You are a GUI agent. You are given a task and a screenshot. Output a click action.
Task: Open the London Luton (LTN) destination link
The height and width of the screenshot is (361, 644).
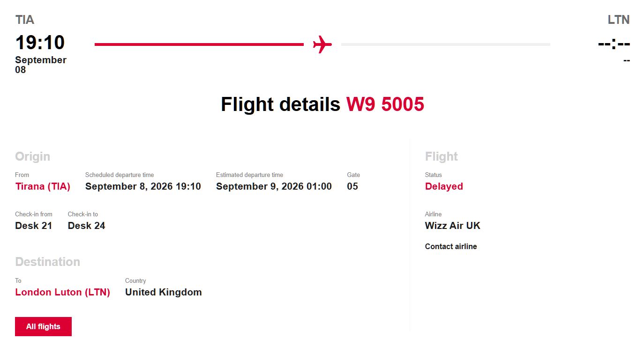pyautogui.click(x=63, y=292)
